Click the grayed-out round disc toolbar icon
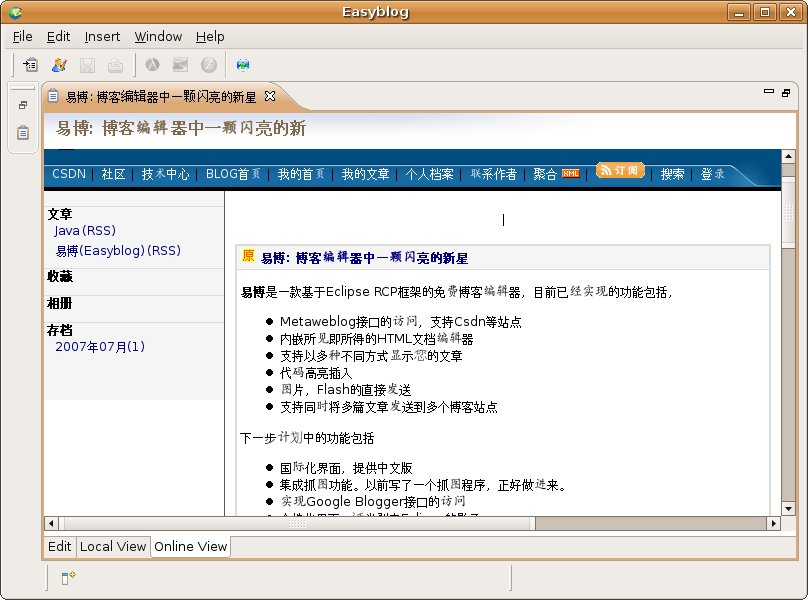 (x=209, y=64)
